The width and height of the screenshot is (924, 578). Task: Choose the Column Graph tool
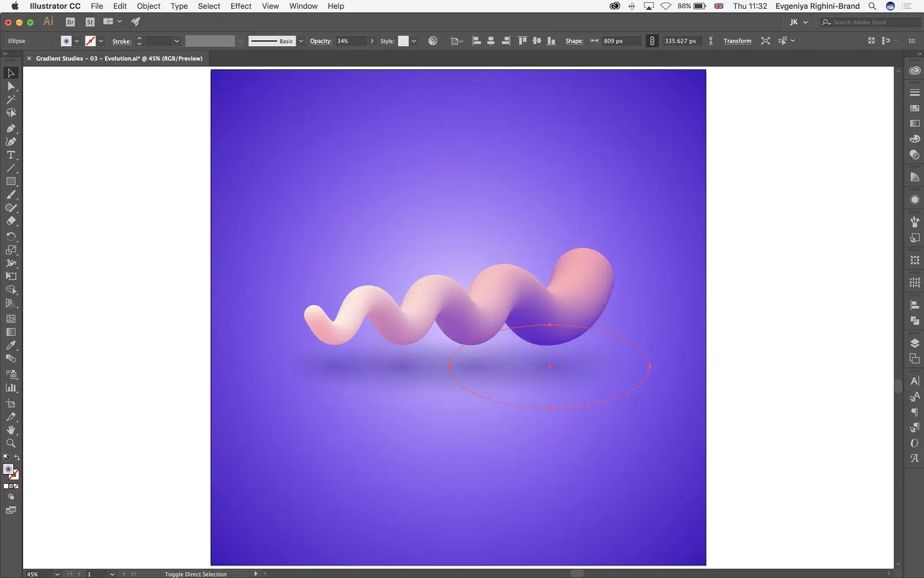pos(10,388)
